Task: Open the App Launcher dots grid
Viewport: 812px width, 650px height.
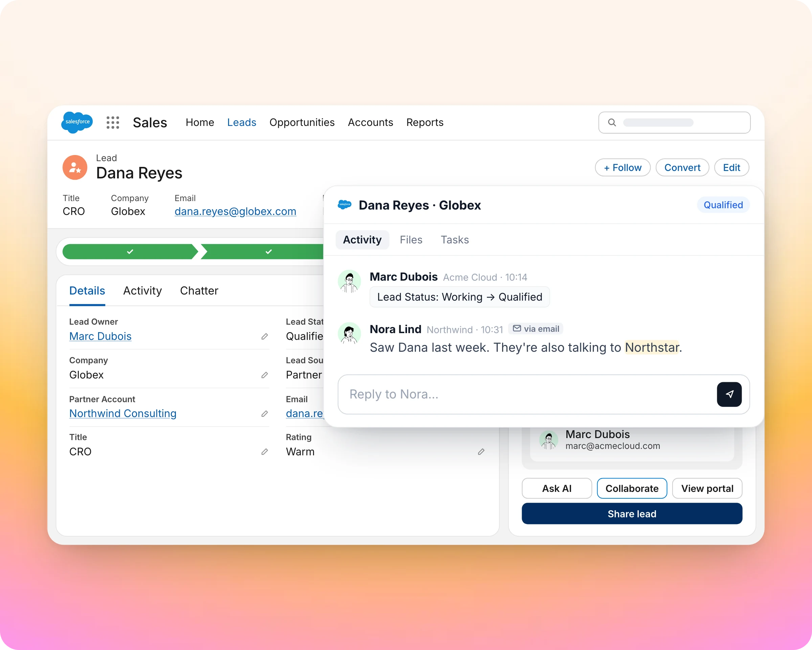Action: pyautogui.click(x=113, y=123)
